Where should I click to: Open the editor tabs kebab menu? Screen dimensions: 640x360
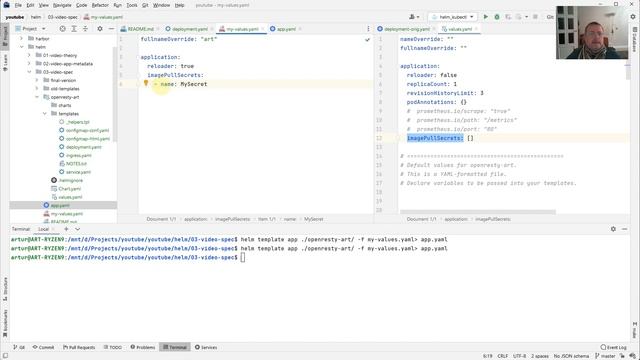[368, 29]
